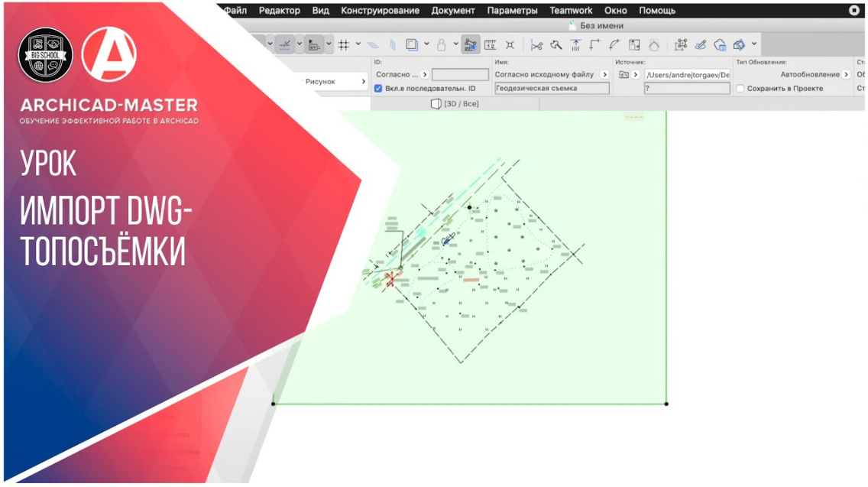Click the source folder icon
Viewport: 868px width, 487px height.
pyautogui.click(x=623, y=74)
